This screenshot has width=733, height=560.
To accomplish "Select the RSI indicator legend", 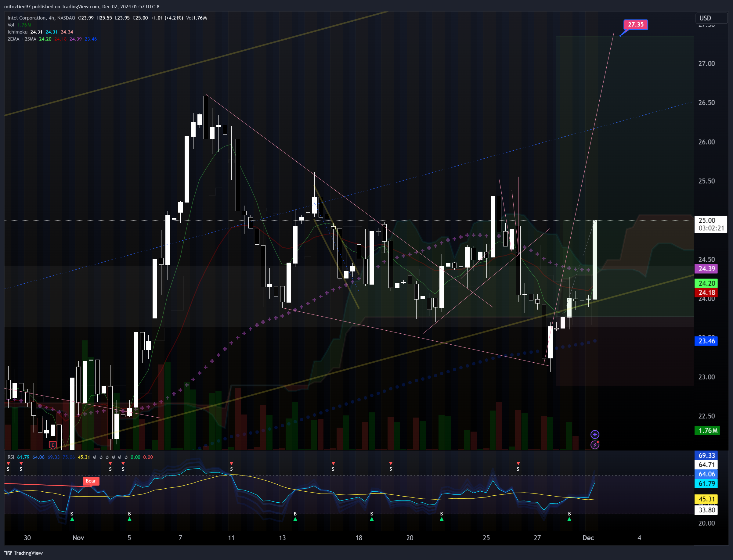I will click(x=11, y=457).
